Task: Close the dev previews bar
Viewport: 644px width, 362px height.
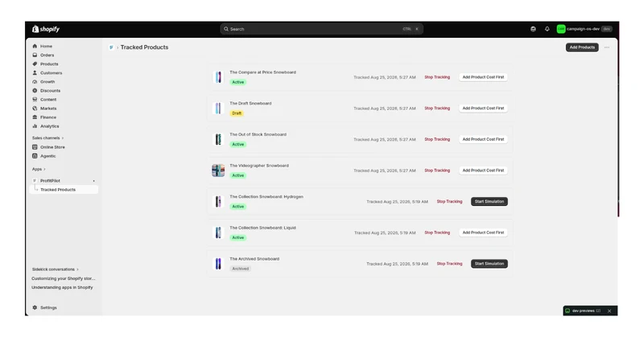Action: pos(609,311)
